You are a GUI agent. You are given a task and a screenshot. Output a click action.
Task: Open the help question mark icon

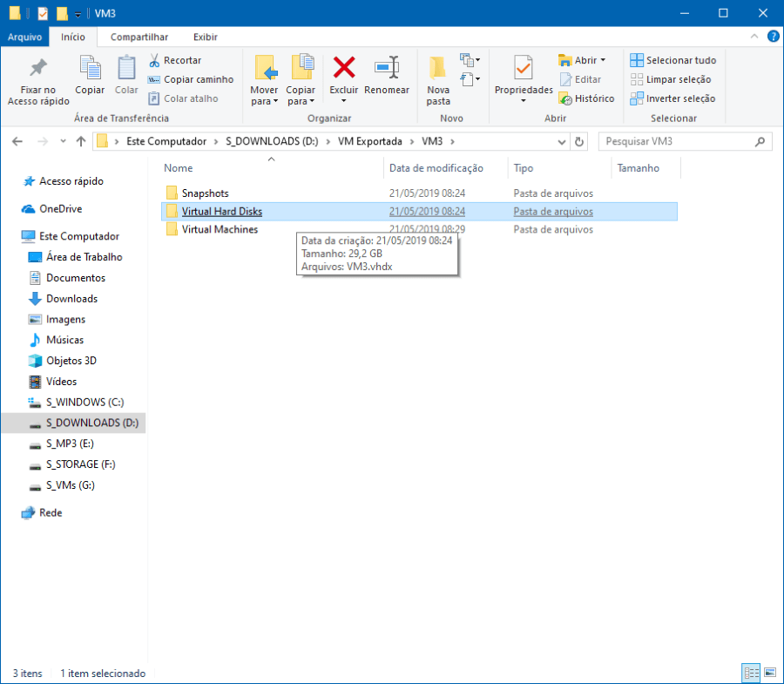click(x=773, y=37)
